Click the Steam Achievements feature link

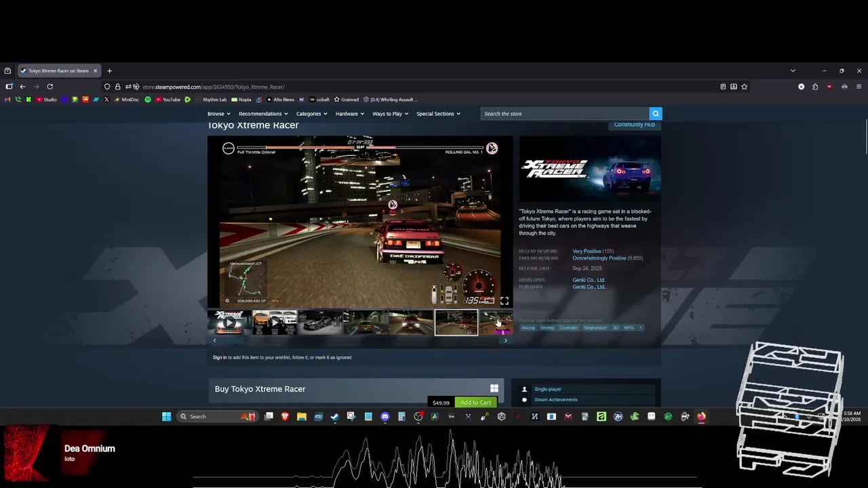[556, 400]
